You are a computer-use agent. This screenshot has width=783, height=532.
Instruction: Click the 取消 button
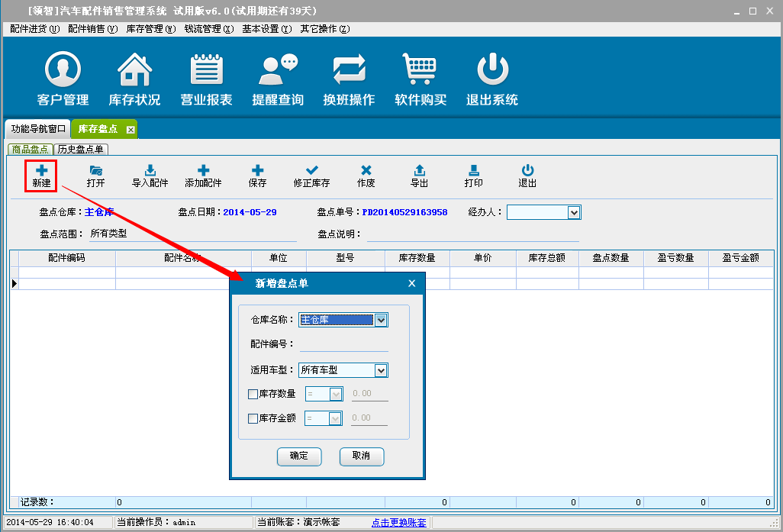pos(361,456)
